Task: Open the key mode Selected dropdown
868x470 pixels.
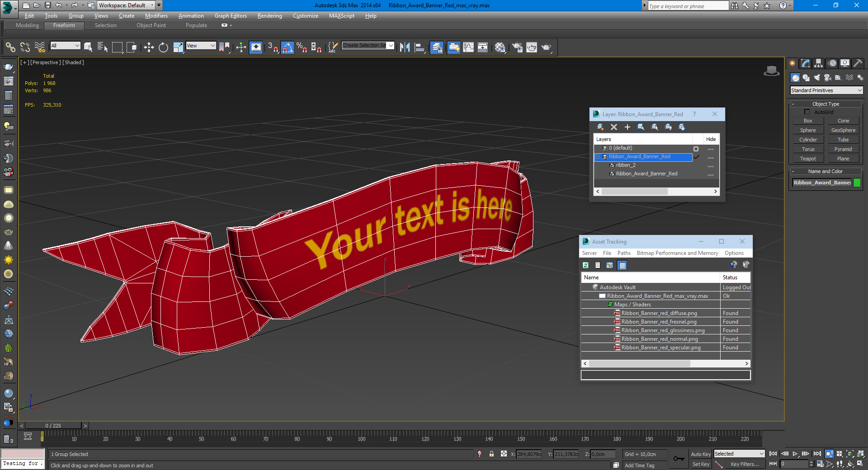Action: (739, 454)
